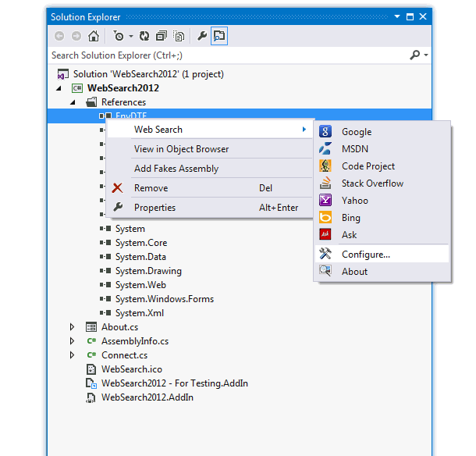Screen dimensions: 476x456
Task: Expand the AssemblyInfo.cs node
Action: tap(72, 341)
